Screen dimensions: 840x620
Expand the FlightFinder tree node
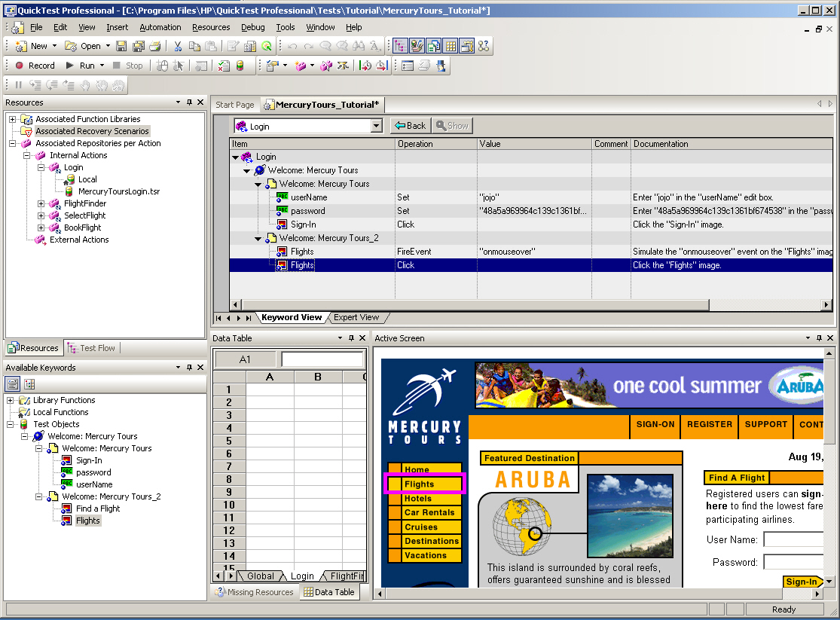coord(41,203)
